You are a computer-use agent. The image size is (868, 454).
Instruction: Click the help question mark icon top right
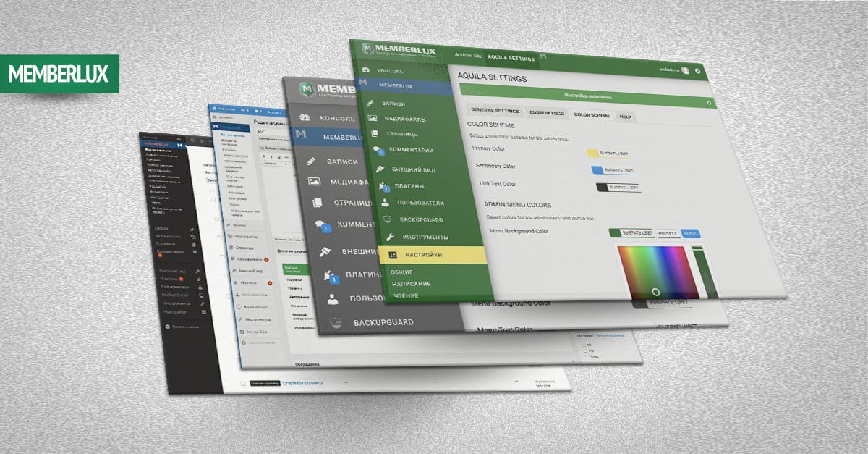tap(697, 71)
